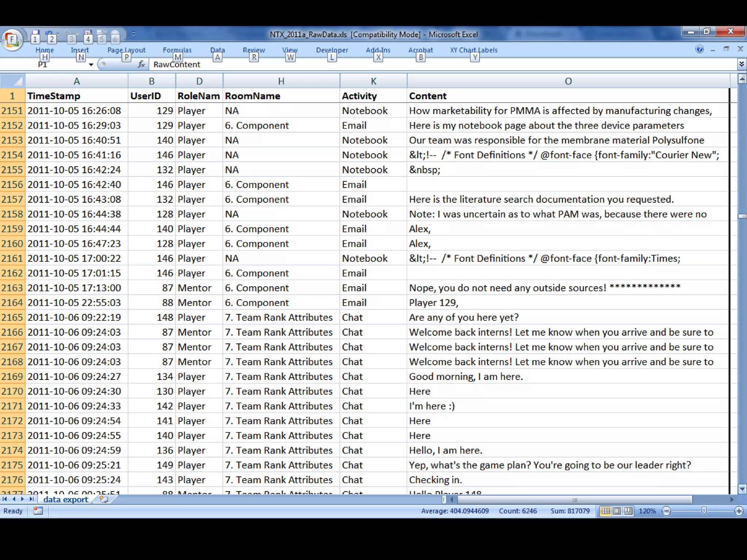Select the data export sheet tab
The height and width of the screenshot is (560, 747).
click(x=66, y=499)
